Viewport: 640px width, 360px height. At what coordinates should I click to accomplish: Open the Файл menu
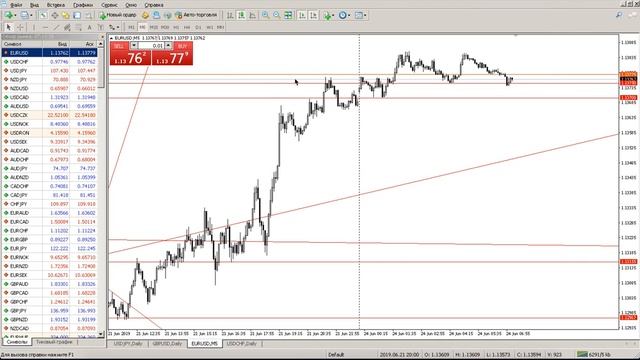coord(16,5)
